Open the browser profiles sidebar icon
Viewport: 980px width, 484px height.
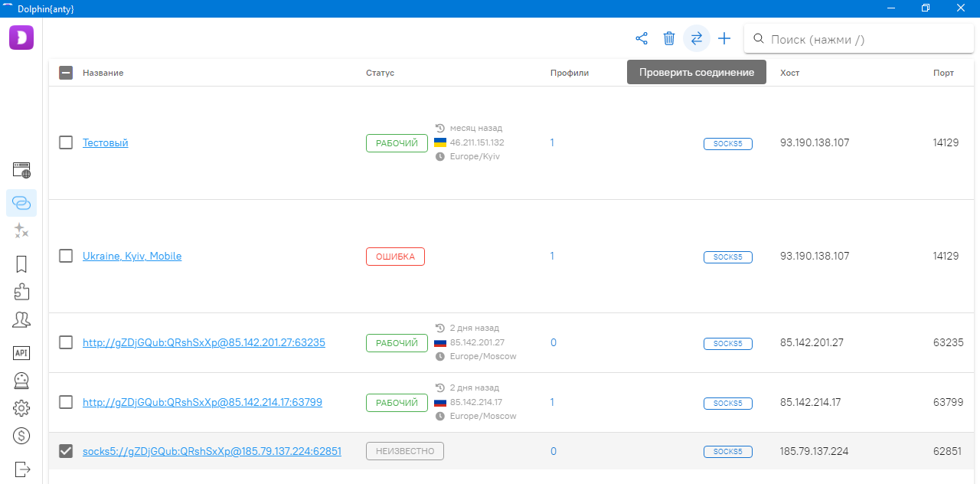[x=21, y=170]
